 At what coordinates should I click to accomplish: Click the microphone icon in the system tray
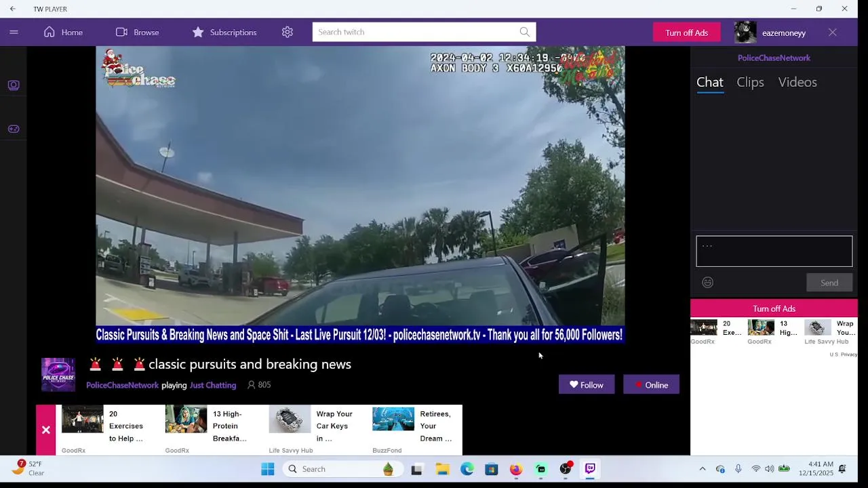(x=738, y=469)
